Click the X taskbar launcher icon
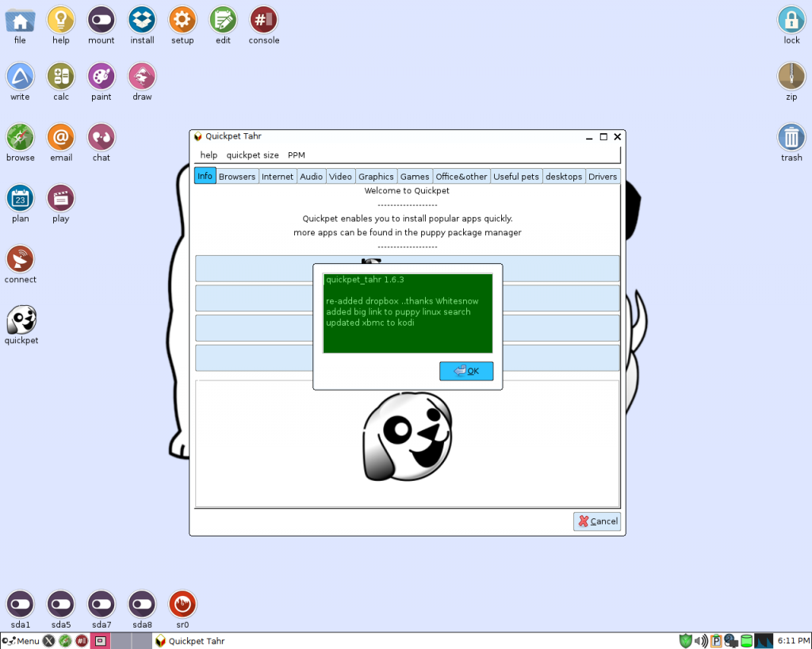Image resolution: width=812 pixels, height=649 pixels. (x=48, y=641)
